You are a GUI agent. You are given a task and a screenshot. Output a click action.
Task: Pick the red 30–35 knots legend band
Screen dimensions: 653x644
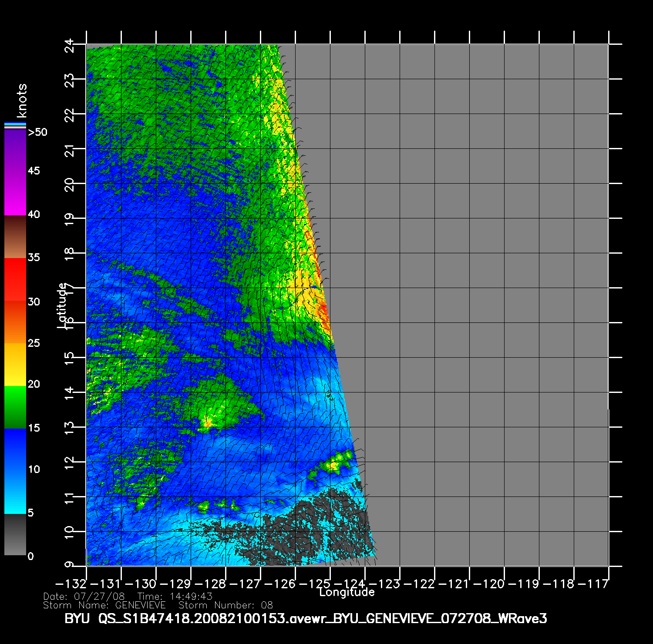click(15, 278)
